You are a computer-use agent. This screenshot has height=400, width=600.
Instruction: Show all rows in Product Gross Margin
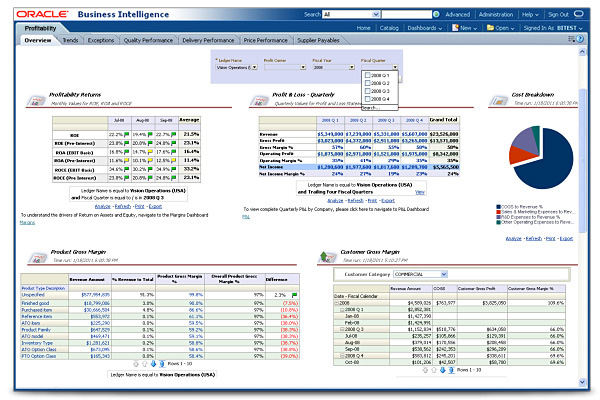161,364
